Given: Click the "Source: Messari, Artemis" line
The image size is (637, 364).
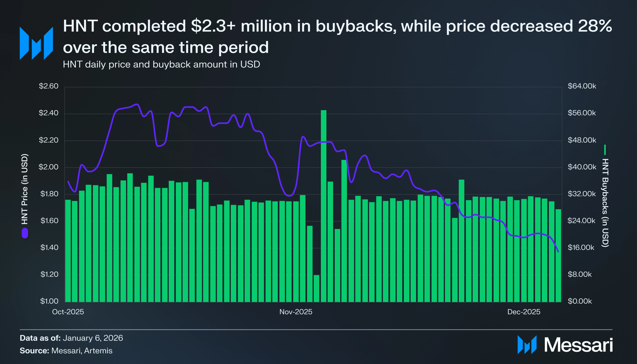Looking at the screenshot, I should 66,351.
